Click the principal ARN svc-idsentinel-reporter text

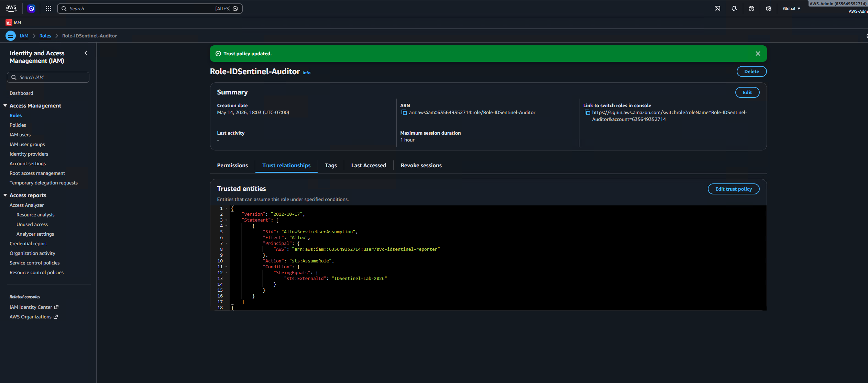coord(366,249)
